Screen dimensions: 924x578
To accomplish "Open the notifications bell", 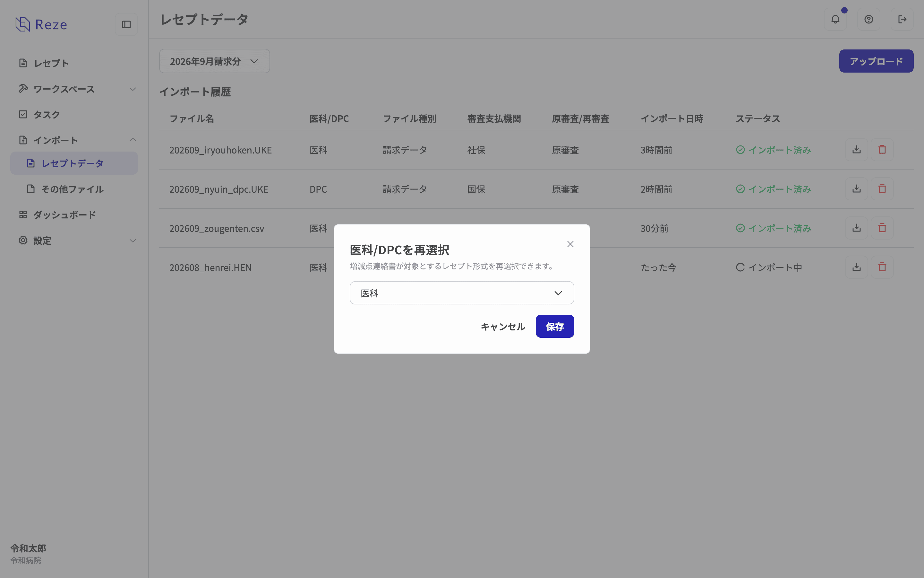I will point(835,19).
